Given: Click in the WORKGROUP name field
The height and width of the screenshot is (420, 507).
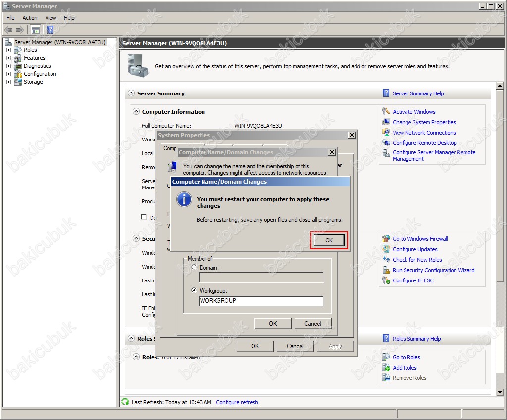Looking at the screenshot, I should click(261, 301).
